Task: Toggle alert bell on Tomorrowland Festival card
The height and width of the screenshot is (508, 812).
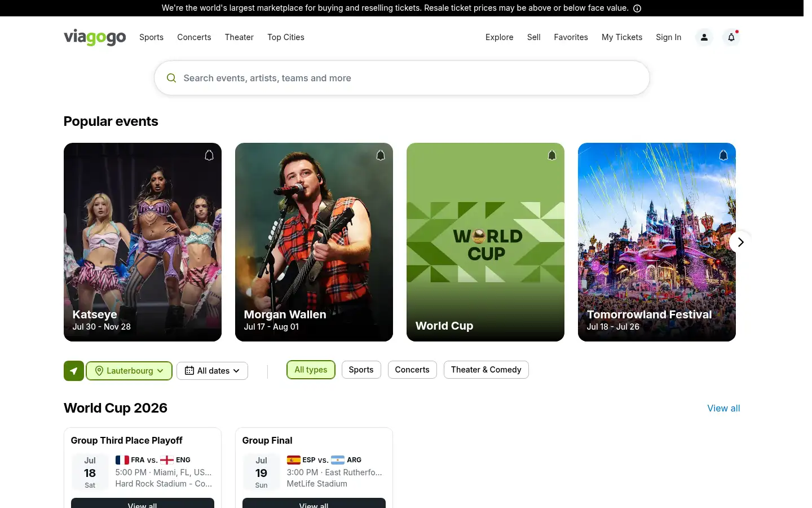Action: (723, 155)
